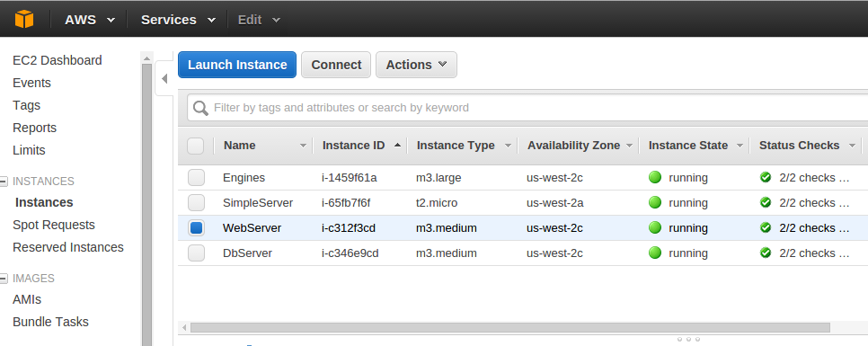This screenshot has width=868, height=346.
Task: Open Reserved Instances in the sidebar
Action: click(68, 247)
